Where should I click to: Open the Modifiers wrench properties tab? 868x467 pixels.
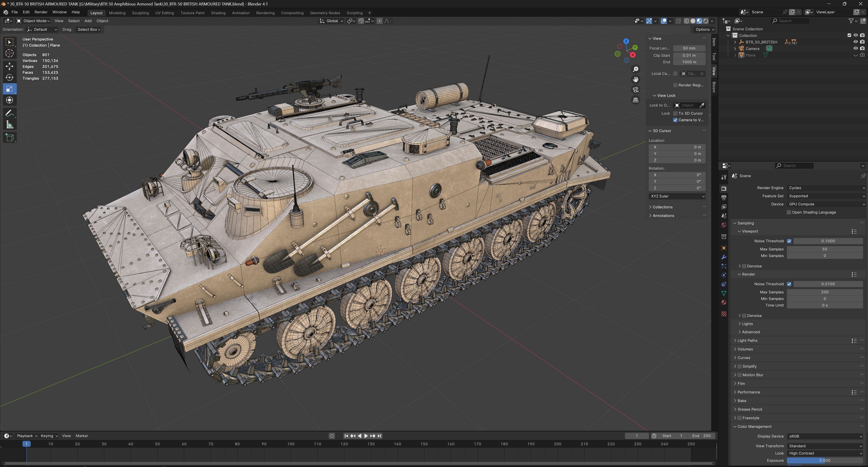(x=724, y=257)
